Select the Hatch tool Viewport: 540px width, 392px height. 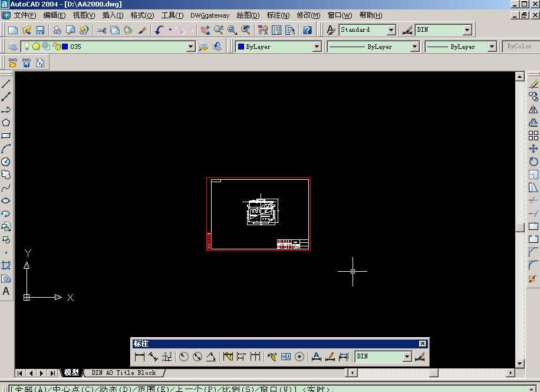tap(6, 265)
